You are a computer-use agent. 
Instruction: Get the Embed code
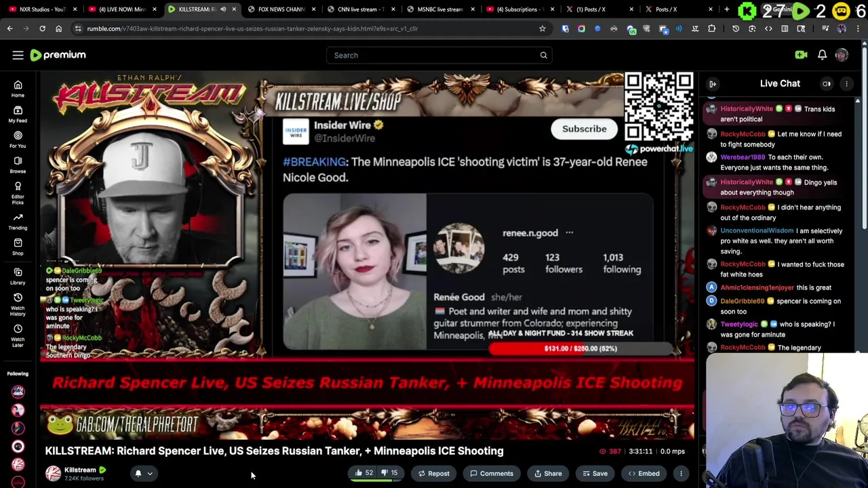point(644,473)
